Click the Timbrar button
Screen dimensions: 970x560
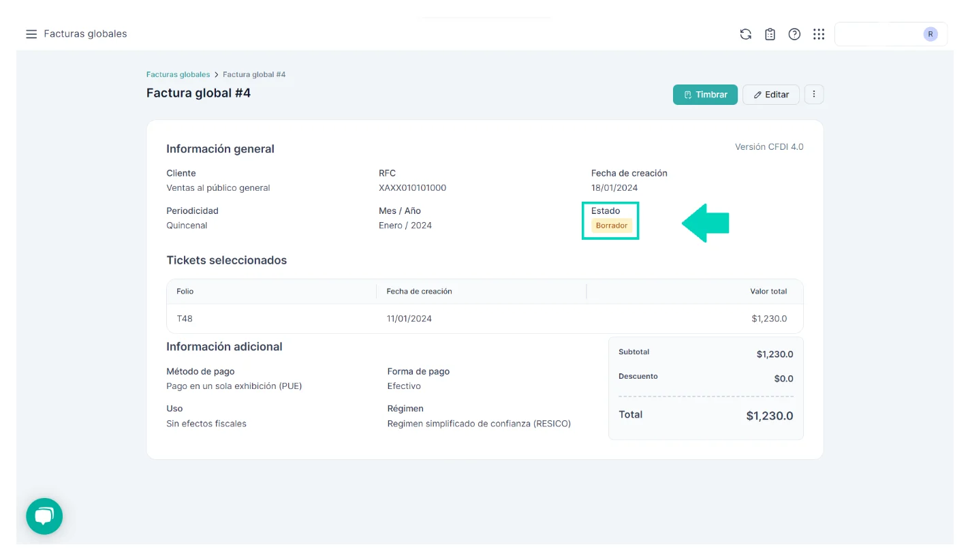click(x=705, y=95)
